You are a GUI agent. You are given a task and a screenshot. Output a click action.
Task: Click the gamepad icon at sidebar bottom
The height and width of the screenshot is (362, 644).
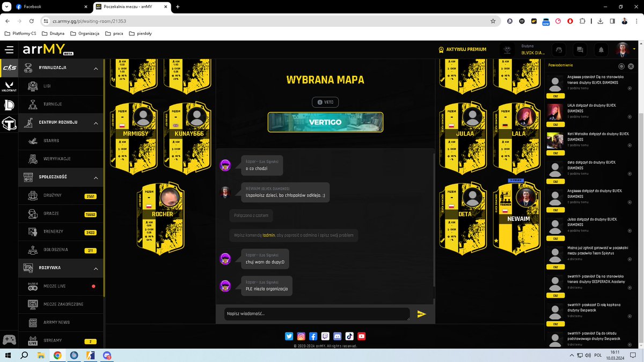[x=9, y=340]
